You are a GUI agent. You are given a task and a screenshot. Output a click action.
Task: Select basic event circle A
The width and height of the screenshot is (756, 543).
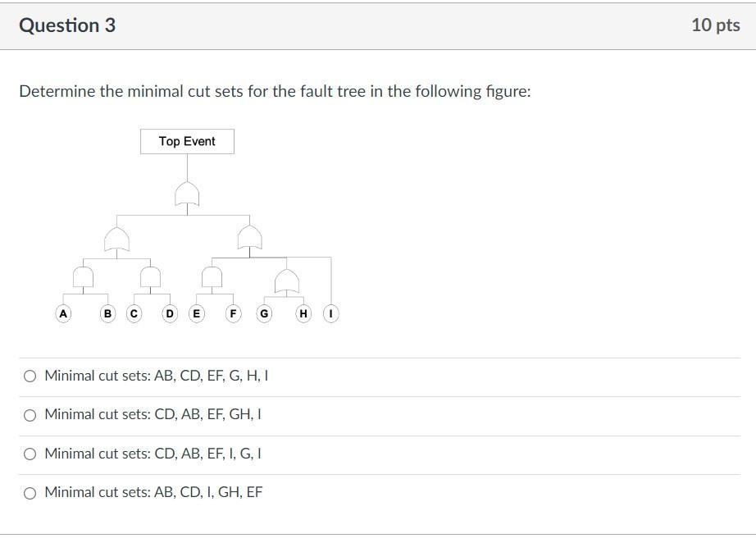pos(62,313)
